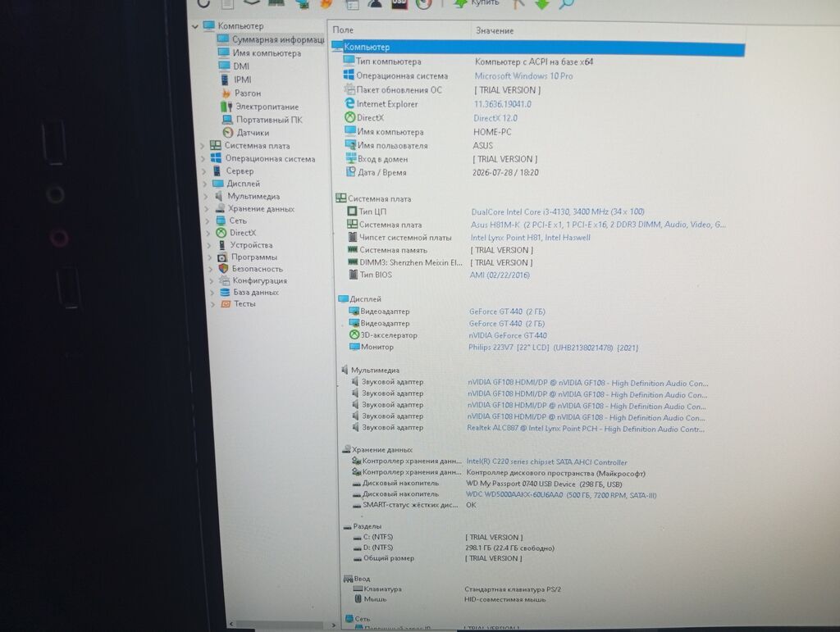The width and height of the screenshot is (840, 632).
Task: Open the WDC WD5000AAKX disk link
Action: (x=561, y=495)
